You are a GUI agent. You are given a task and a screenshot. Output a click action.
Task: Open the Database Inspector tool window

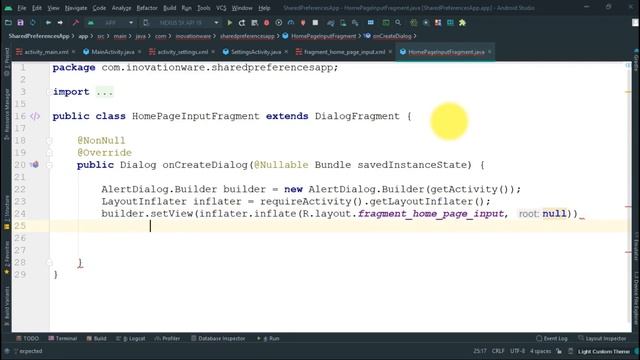click(218, 338)
